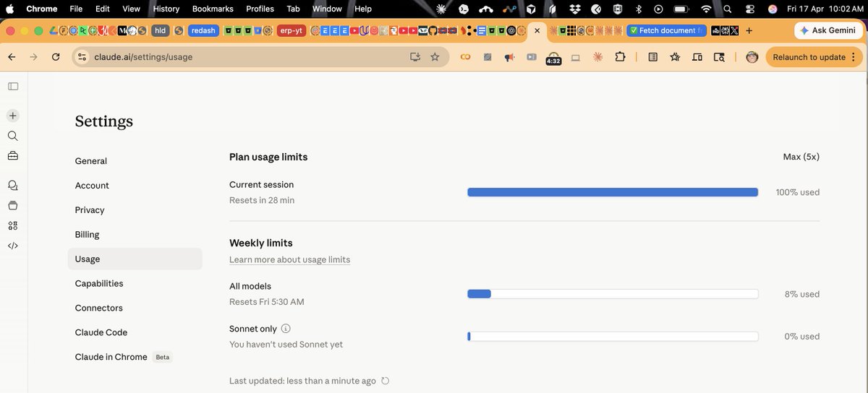Click the Relaunch to update button

click(814, 57)
